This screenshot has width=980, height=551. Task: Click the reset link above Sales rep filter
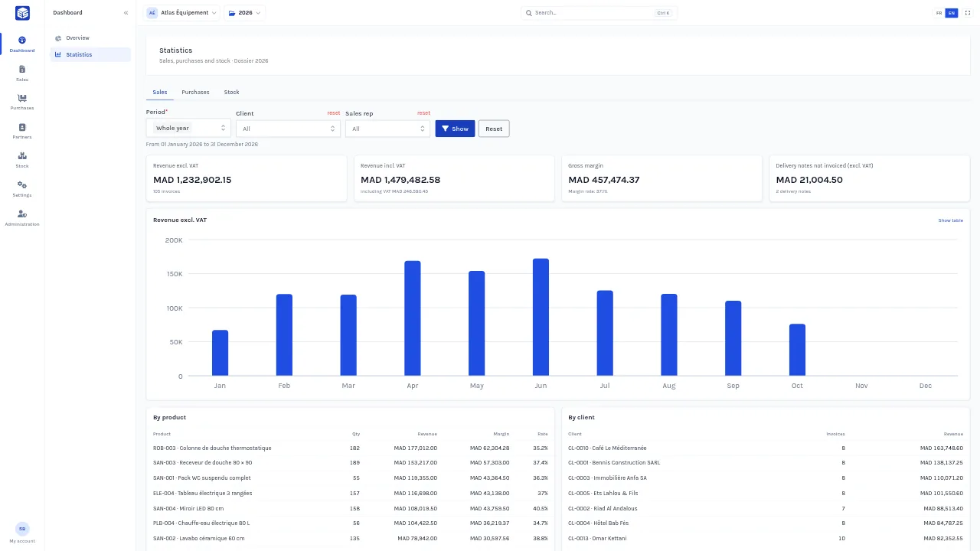click(423, 113)
